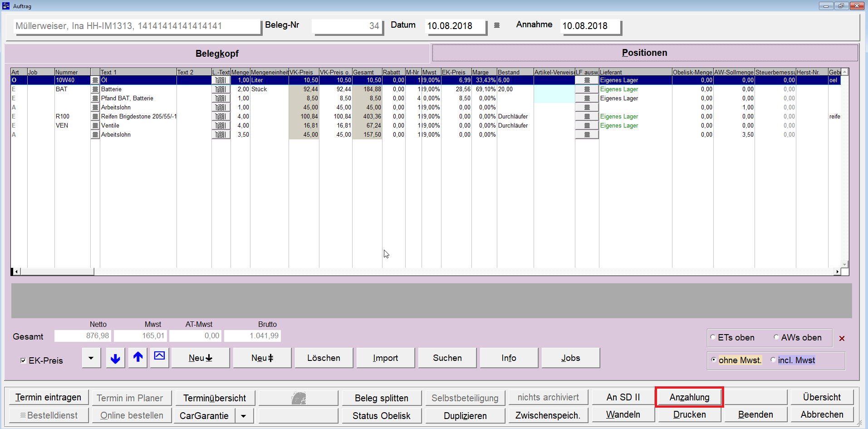
Task: Select ohne Mwst. radio option
Action: (x=713, y=360)
